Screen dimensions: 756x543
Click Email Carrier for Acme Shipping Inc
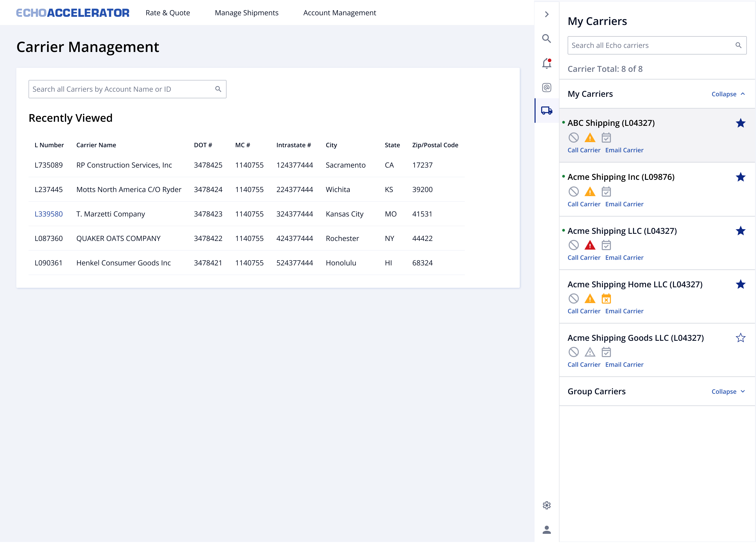point(624,204)
